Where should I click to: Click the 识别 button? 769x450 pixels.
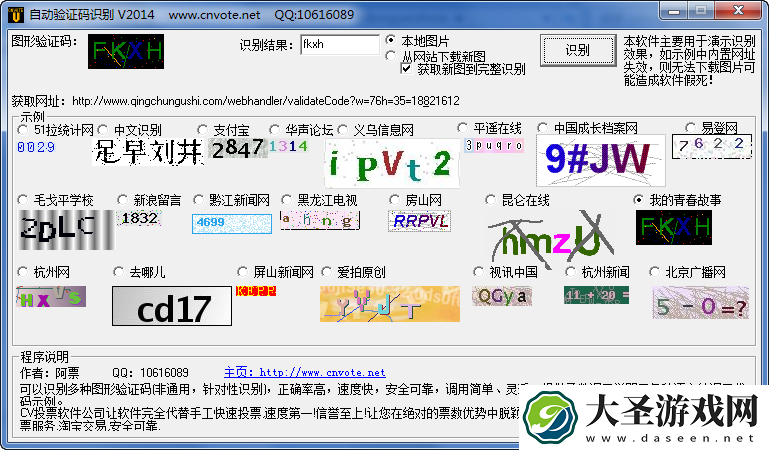pos(578,50)
